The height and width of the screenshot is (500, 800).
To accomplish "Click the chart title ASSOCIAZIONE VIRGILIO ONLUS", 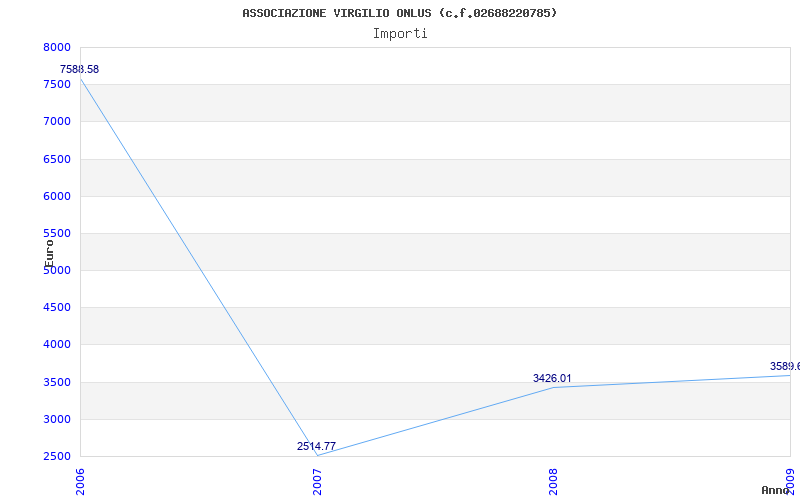I will click(x=399, y=13).
